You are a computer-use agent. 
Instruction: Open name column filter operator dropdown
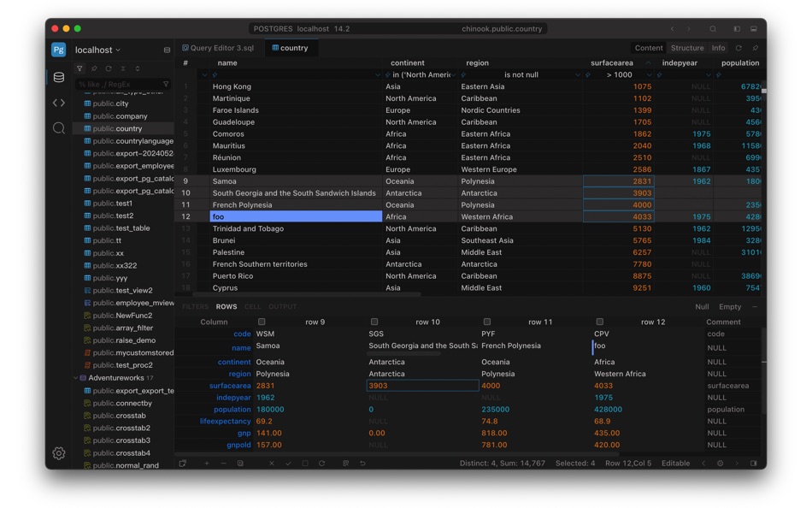click(x=378, y=74)
